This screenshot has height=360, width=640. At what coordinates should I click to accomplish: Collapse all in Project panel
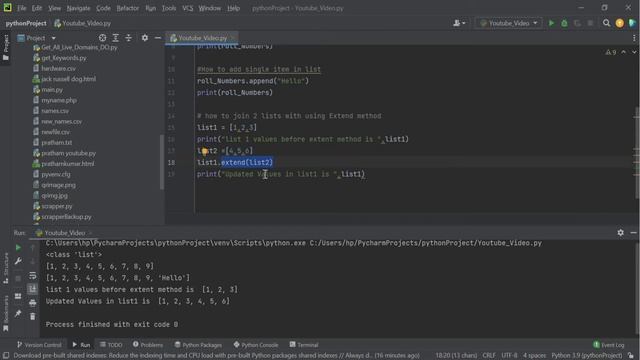129,38
